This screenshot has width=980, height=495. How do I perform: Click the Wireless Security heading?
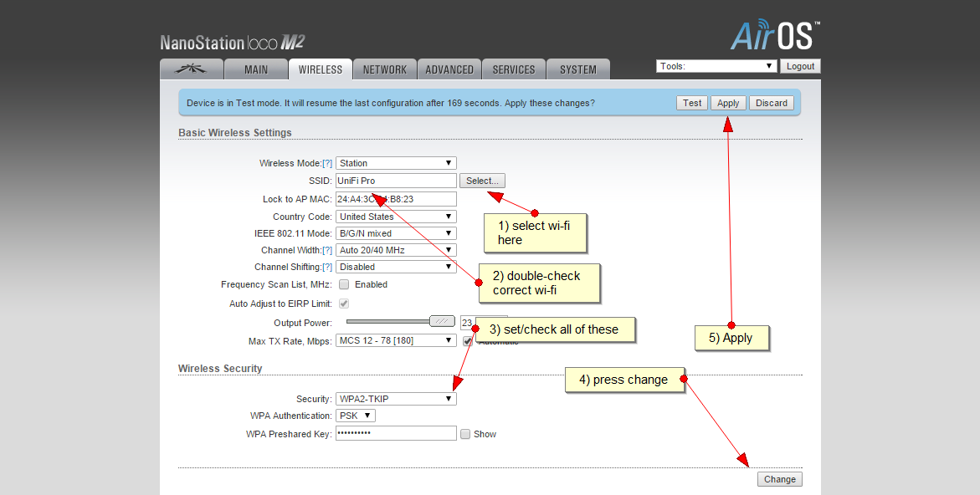[x=220, y=368]
